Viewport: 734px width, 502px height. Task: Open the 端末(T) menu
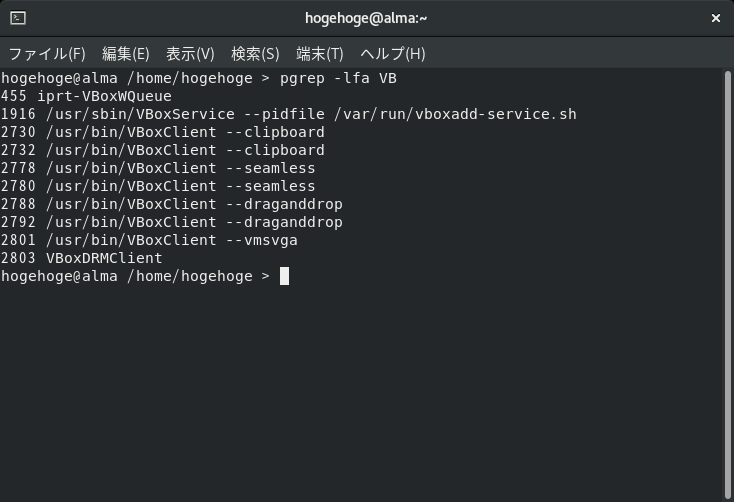pyautogui.click(x=320, y=54)
